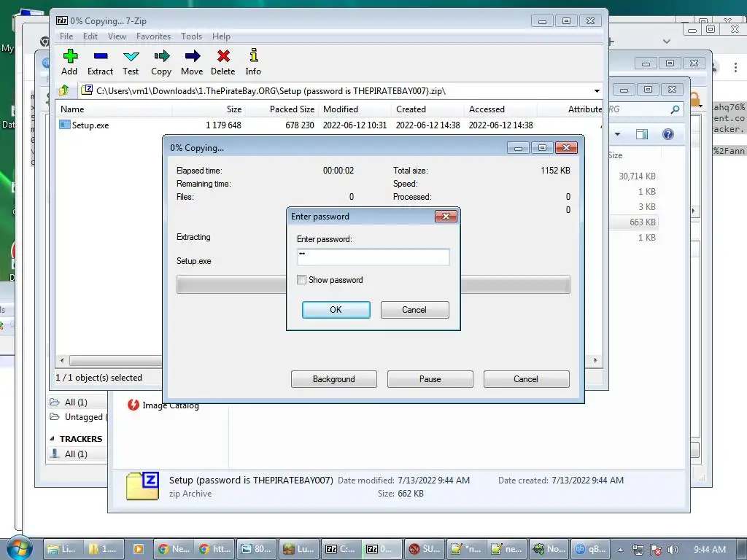The width and height of the screenshot is (747, 560).
Task: Select the All (1) tag filter in qBittorrent
Action: 76,402
